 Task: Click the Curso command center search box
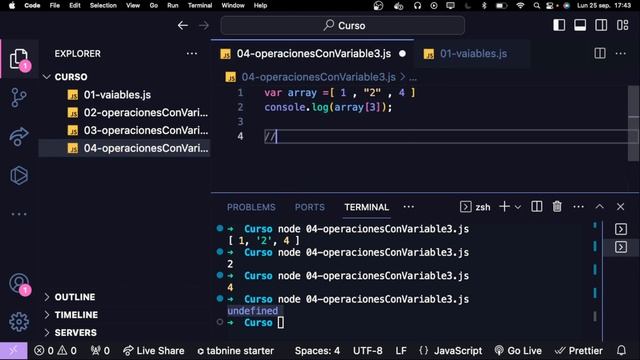(342, 25)
